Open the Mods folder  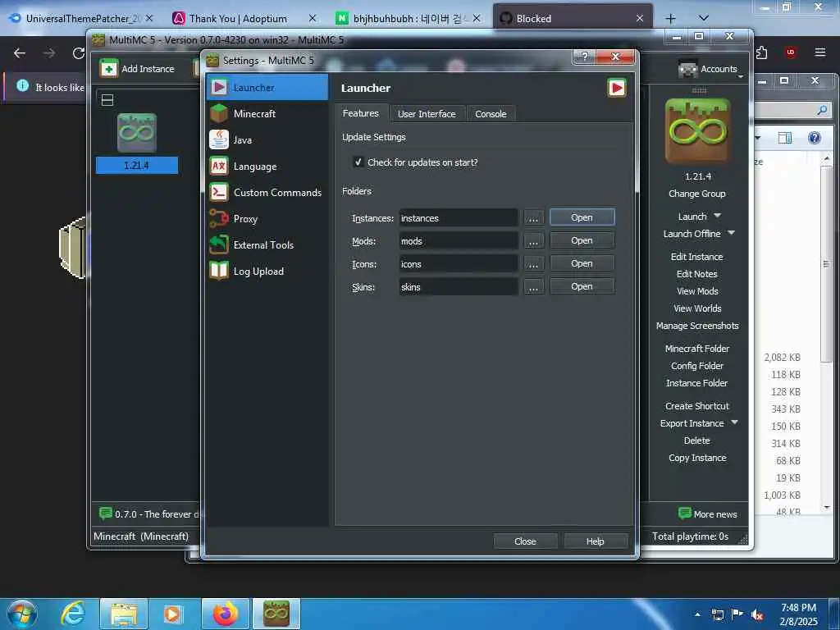[582, 240]
